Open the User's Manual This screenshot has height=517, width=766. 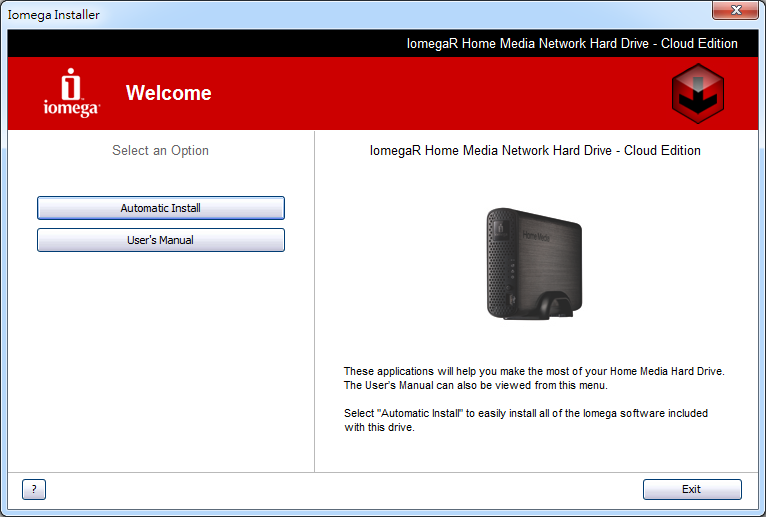(x=161, y=240)
